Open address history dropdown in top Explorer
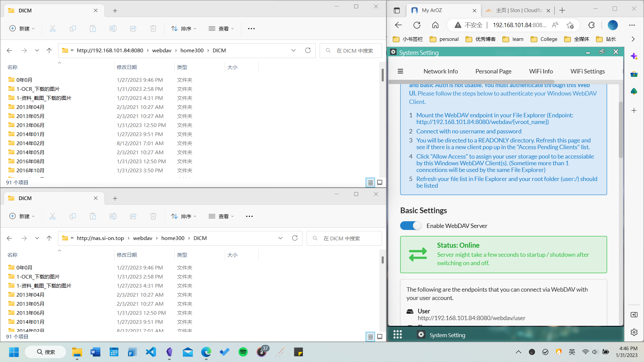This screenshot has height=362, width=644. [x=293, y=50]
